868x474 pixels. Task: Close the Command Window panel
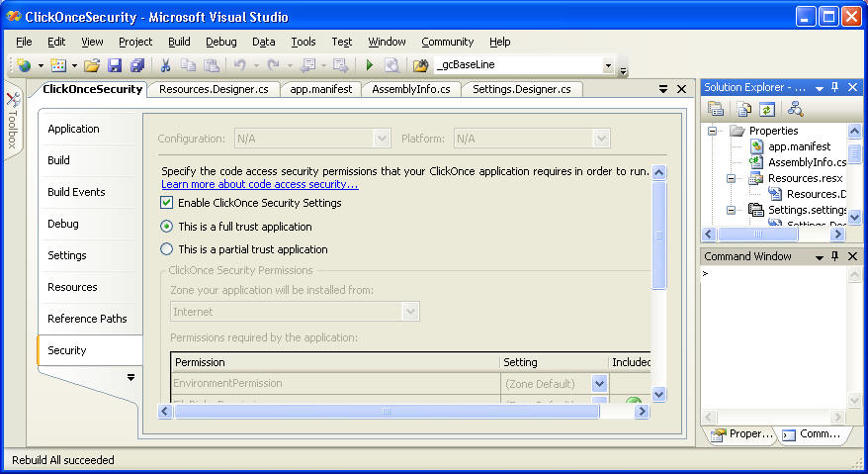(852, 256)
